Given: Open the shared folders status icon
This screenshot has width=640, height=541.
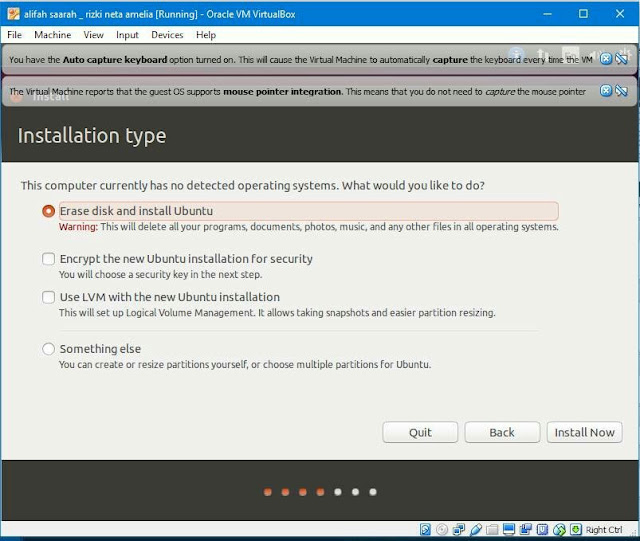Looking at the screenshot, I should coord(492,530).
